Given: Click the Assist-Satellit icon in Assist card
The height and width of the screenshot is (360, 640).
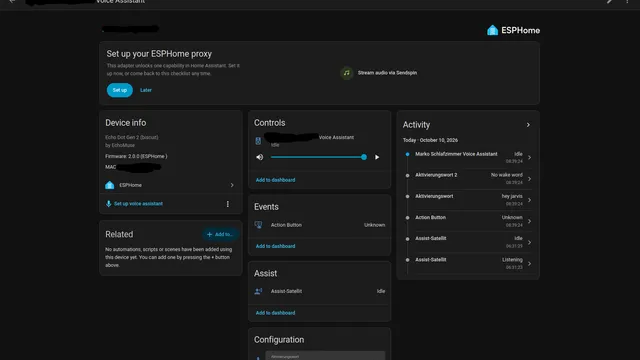Looking at the screenshot, I should [x=258, y=291].
